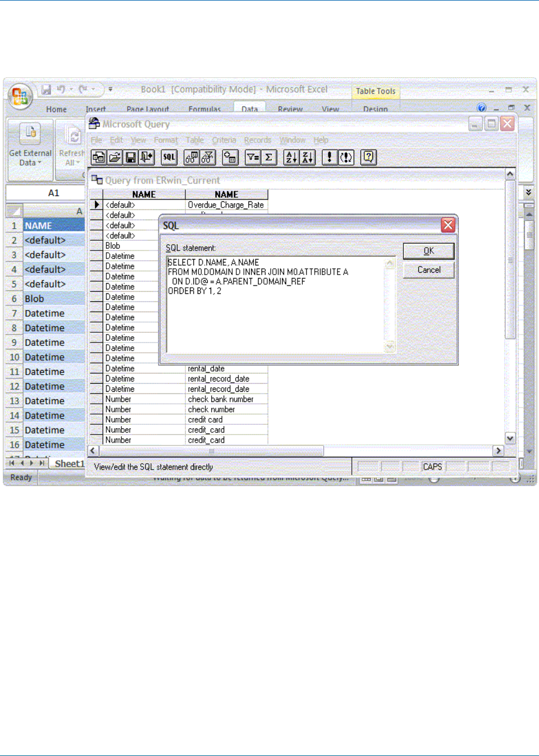Cancel the SQL dialog
Image resolution: width=539 pixels, height=756 pixels.
(429, 270)
